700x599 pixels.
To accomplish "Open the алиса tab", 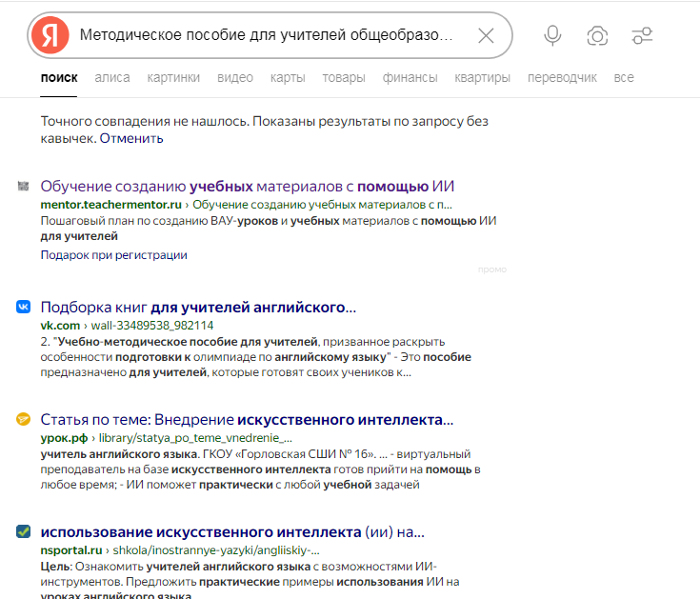I will click(112, 77).
